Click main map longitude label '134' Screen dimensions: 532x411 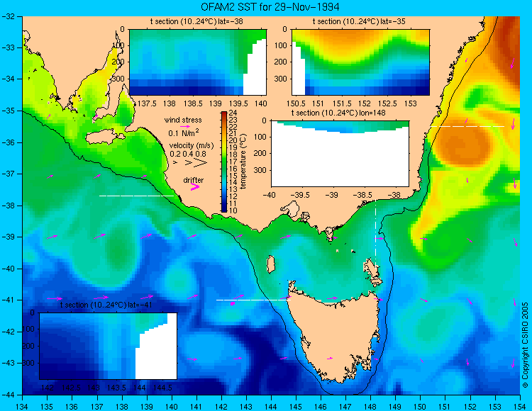pos(22,406)
